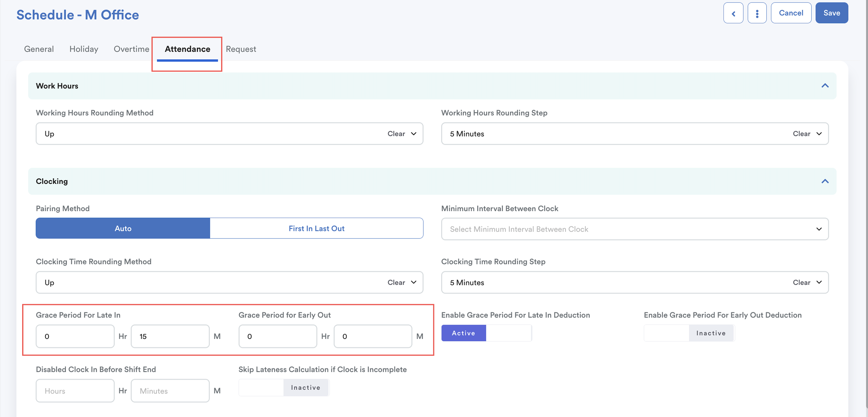
Task: Toggle Skip Lateness Calculation switch
Action: [283, 387]
